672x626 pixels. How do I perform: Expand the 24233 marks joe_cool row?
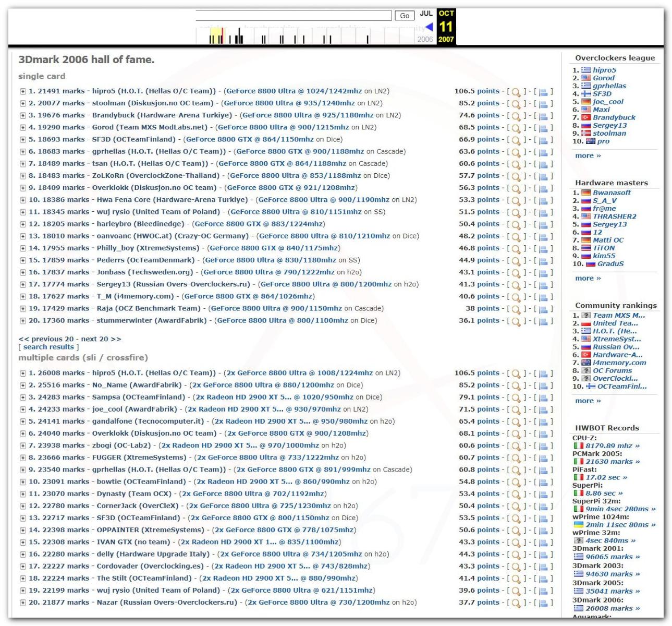pyautogui.click(x=23, y=410)
